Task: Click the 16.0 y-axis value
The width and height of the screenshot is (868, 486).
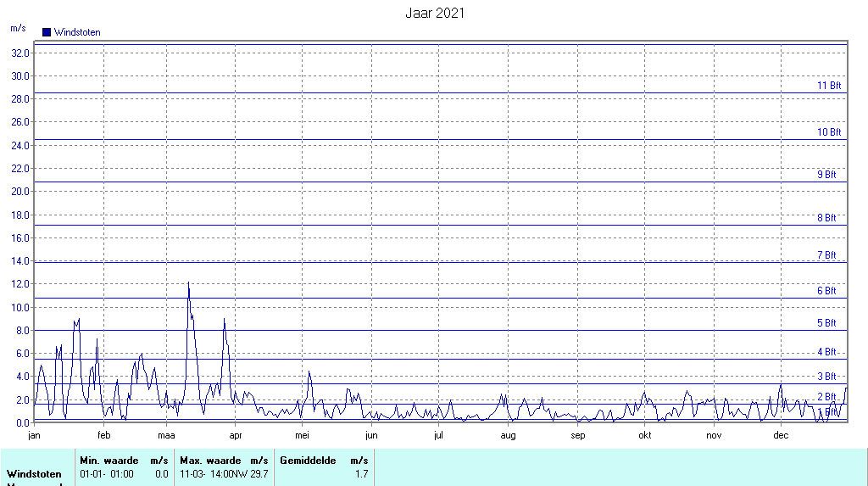Action: point(20,238)
